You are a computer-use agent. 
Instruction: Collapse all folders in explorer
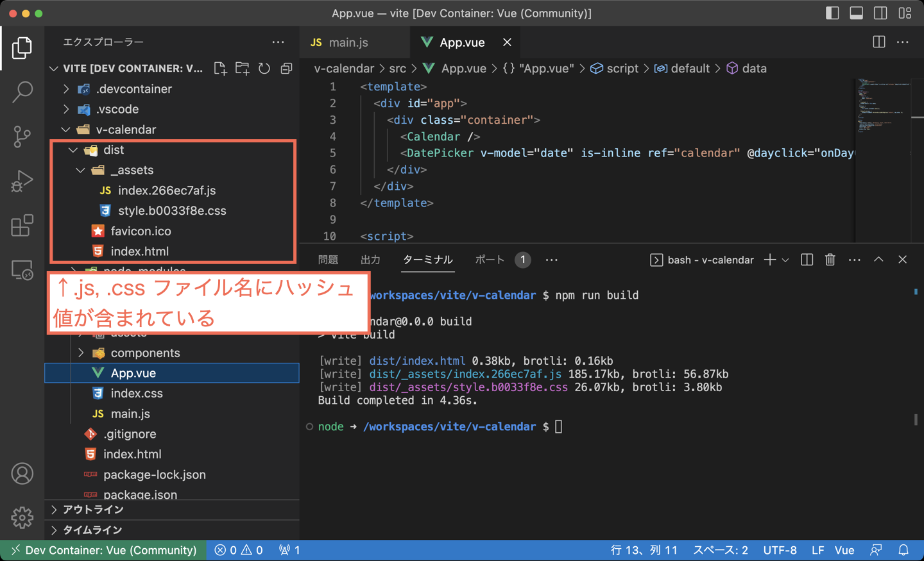coord(286,68)
